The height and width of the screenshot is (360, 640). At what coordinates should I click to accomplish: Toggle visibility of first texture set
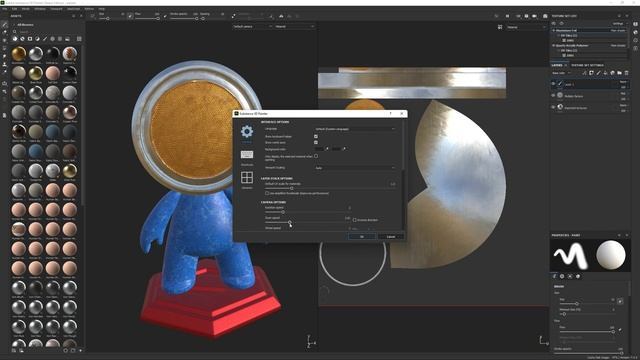click(x=554, y=31)
